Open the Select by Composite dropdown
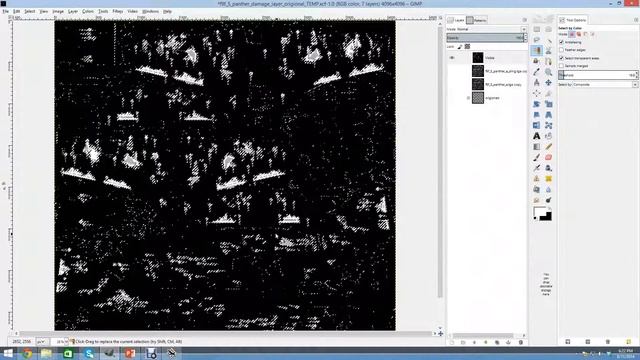This screenshot has height=360, width=640. 604,84
